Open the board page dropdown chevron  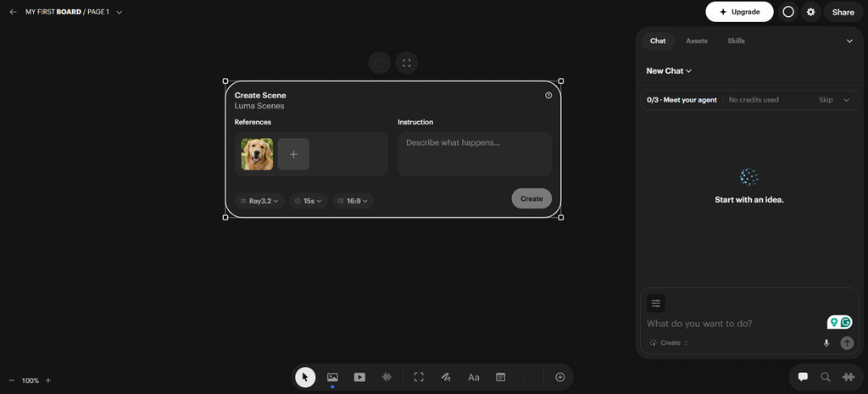pyautogui.click(x=120, y=12)
